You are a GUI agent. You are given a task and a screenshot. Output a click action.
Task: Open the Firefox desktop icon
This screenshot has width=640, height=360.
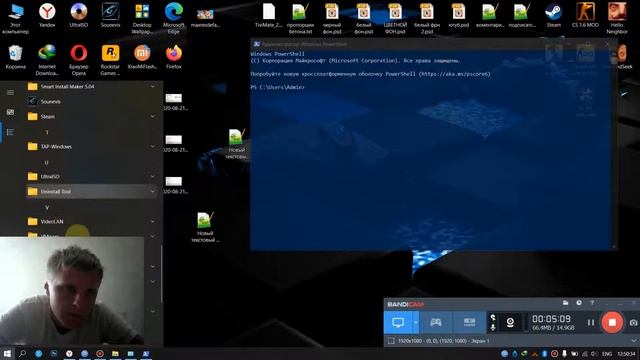pyautogui.click(x=173, y=56)
